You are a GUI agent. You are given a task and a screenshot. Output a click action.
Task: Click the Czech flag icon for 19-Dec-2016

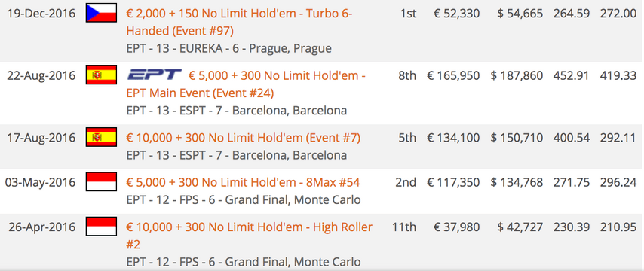(101, 13)
